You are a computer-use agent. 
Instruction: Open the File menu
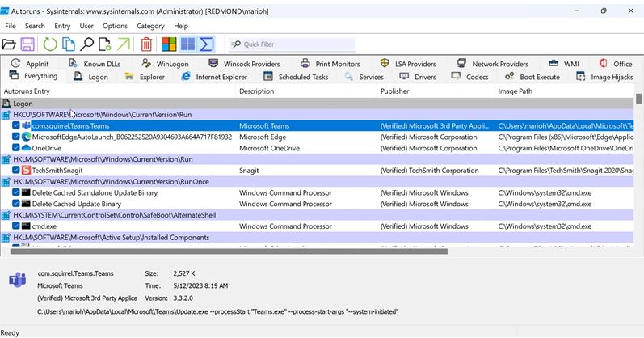point(11,26)
